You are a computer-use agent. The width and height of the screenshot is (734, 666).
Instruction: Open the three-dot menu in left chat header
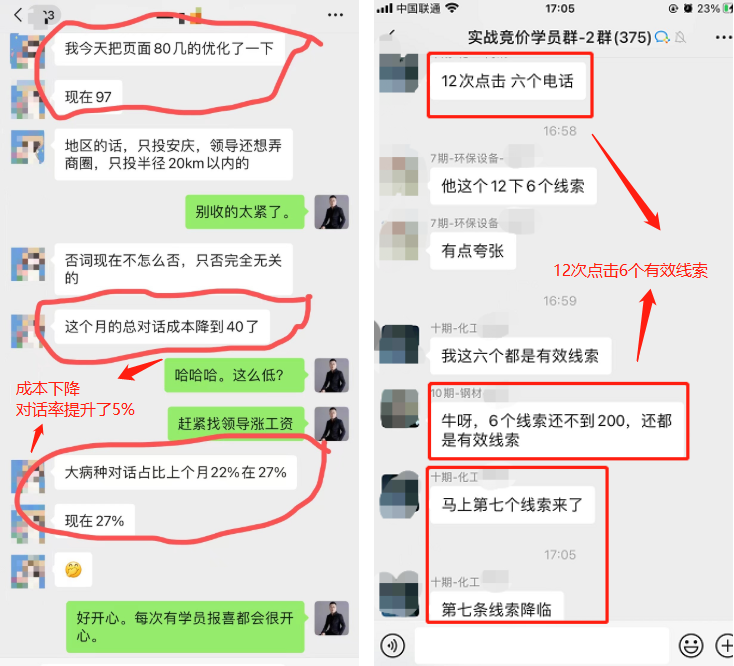click(x=335, y=15)
